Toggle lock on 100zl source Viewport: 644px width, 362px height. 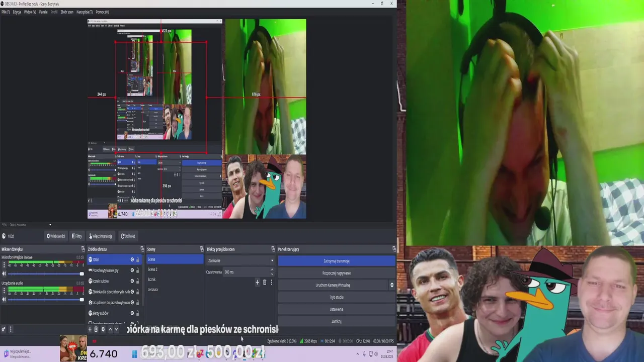[x=138, y=260]
